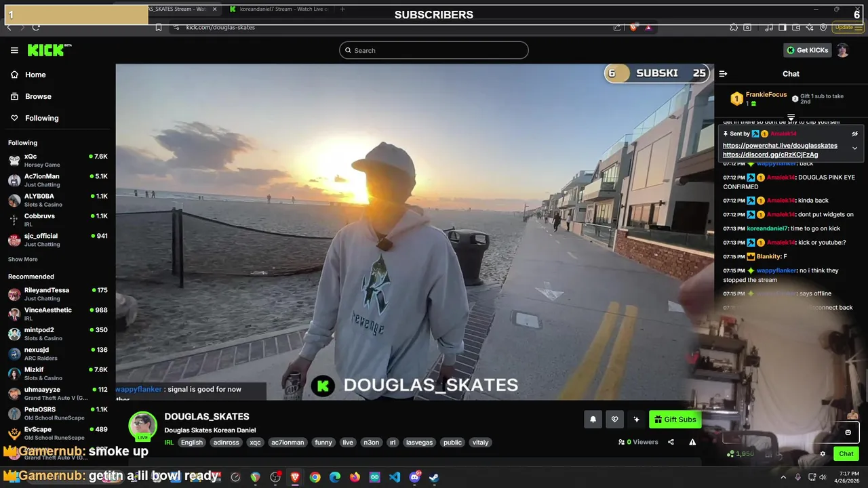Select the lasvegas tag
The image size is (868, 488).
pos(418,443)
